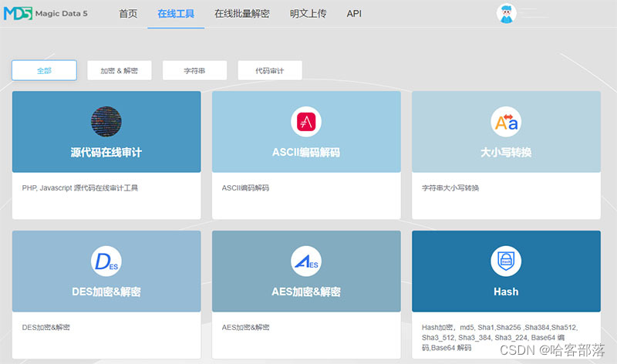Viewport: 617px width, 364px height.
Task: Click the 'DES加密&解密' description below card
Action: [x=46, y=328]
